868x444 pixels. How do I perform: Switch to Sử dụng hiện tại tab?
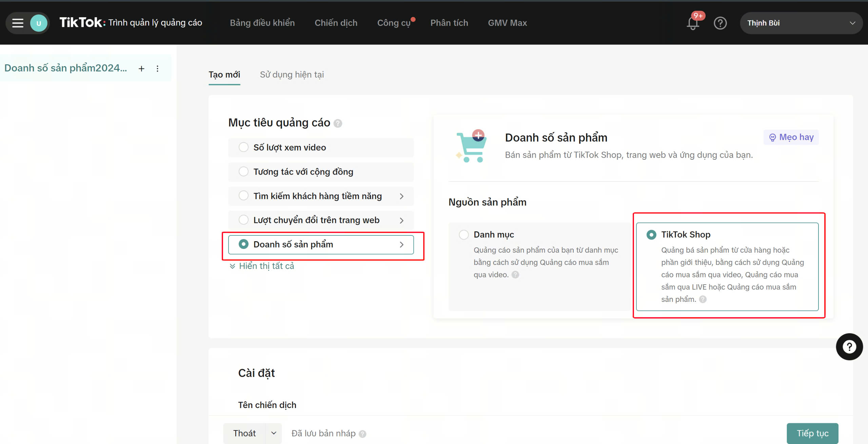point(292,75)
